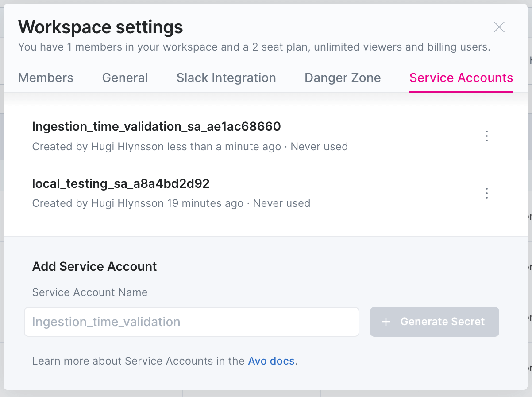This screenshot has height=397, width=532.
Task: Select the local_testing_sa_a8a4bd2d92 account name
Action: click(x=120, y=183)
